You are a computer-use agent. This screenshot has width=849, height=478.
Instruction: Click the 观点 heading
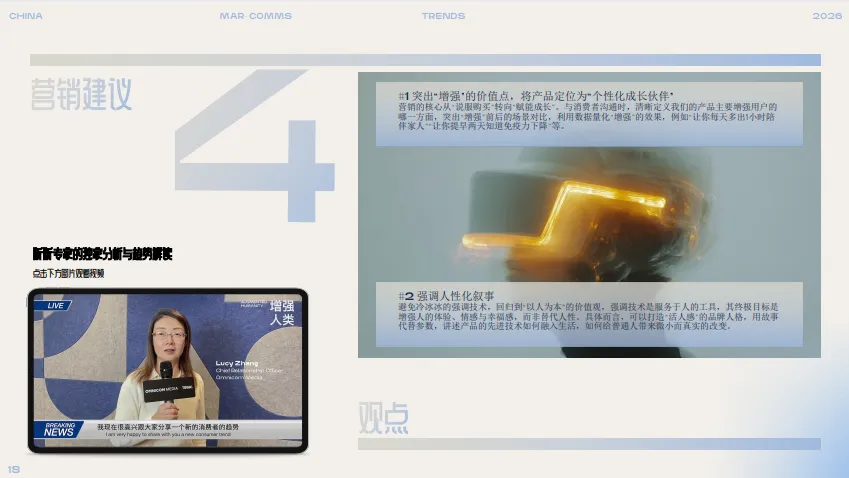383,418
